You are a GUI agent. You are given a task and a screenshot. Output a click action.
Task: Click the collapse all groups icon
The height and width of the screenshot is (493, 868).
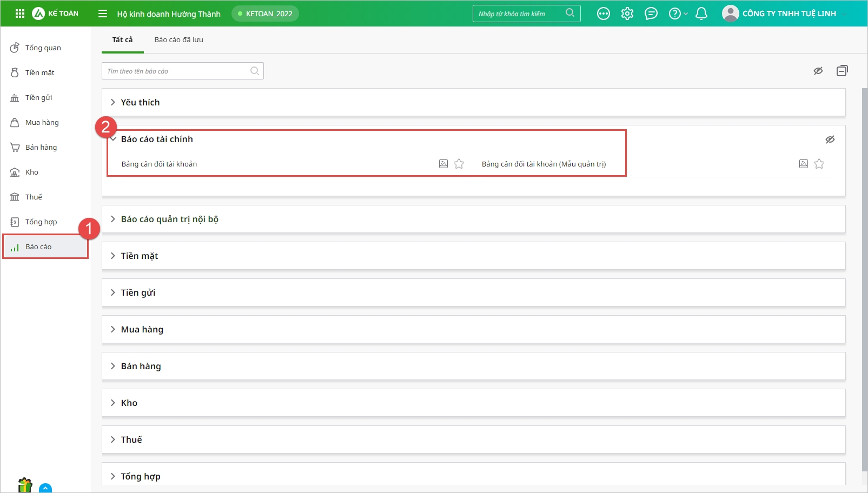(842, 71)
